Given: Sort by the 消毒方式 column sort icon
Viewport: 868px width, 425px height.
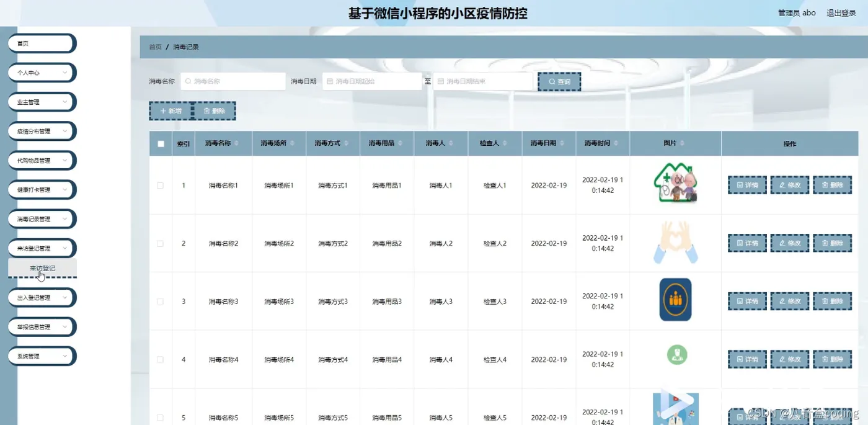Looking at the screenshot, I should pyautogui.click(x=347, y=143).
